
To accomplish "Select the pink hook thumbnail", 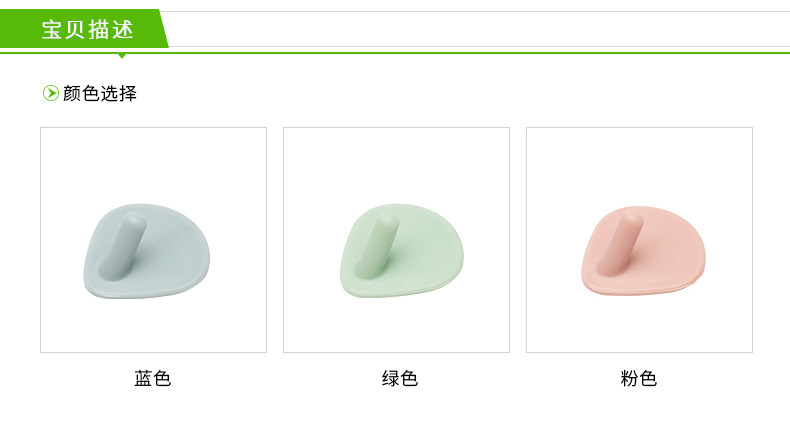I will 639,240.
